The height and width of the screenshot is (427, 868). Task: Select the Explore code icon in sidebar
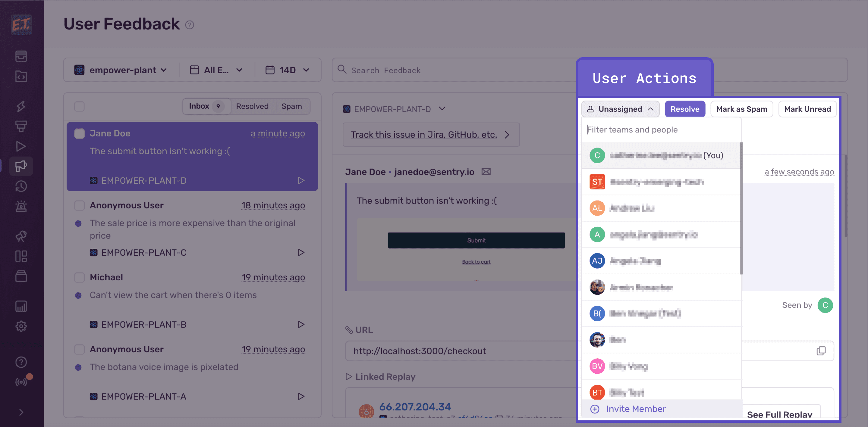21,76
